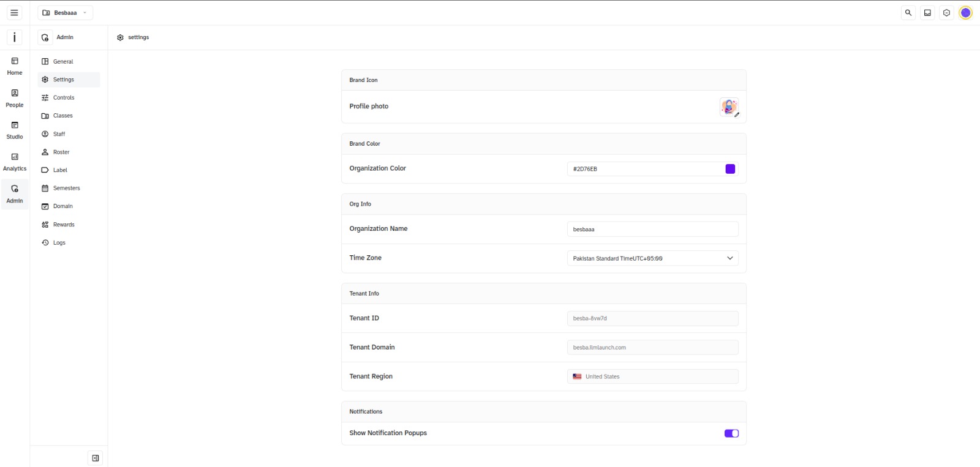Image resolution: width=980 pixels, height=467 pixels.
Task: Select Settings in the admin menu
Action: point(69,80)
